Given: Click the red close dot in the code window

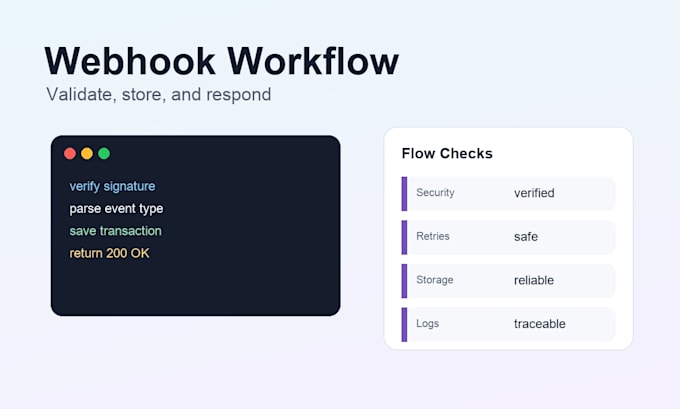Looking at the screenshot, I should click(70, 154).
